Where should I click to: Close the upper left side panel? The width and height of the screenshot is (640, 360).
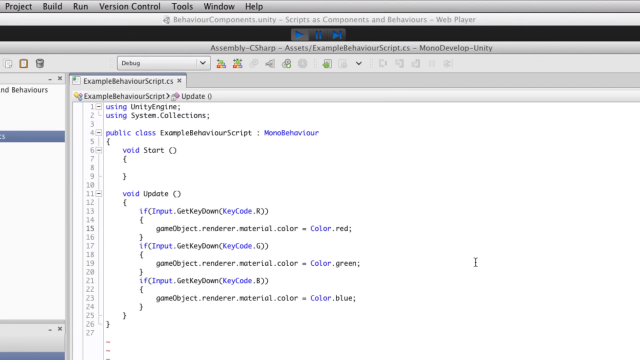pyautogui.click(x=60, y=78)
